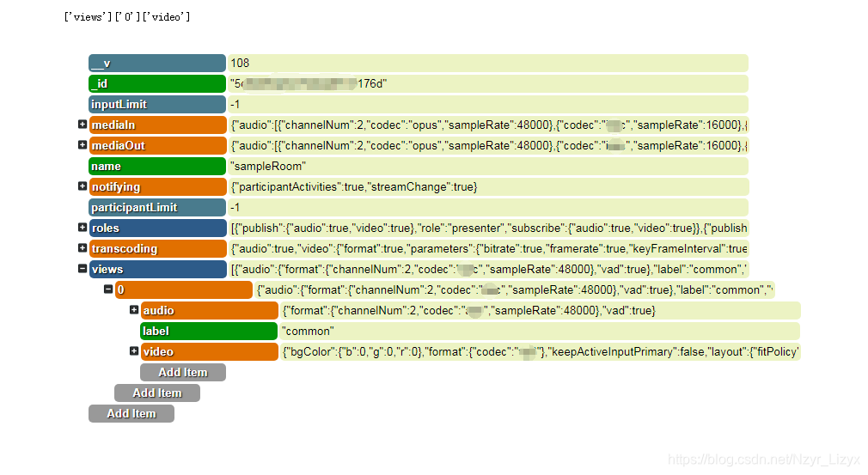This screenshot has height=475, width=868.
Task: Edit the mediaIn JSON value
Action: coord(487,125)
